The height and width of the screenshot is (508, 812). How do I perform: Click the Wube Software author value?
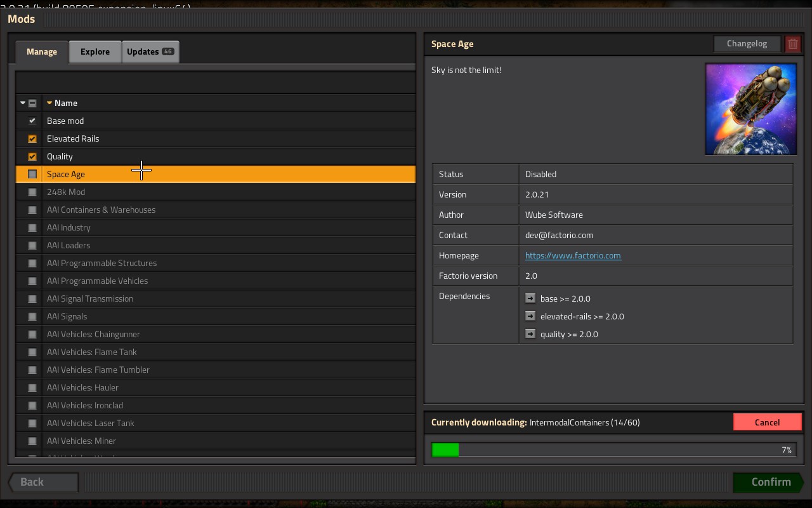coord(554,215)
